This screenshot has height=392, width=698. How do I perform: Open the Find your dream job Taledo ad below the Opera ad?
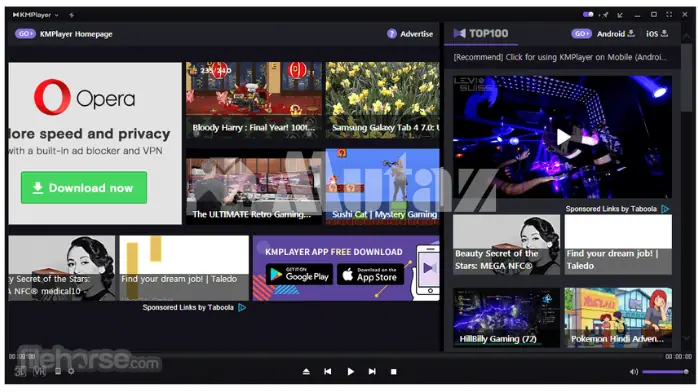coord(184,268)
